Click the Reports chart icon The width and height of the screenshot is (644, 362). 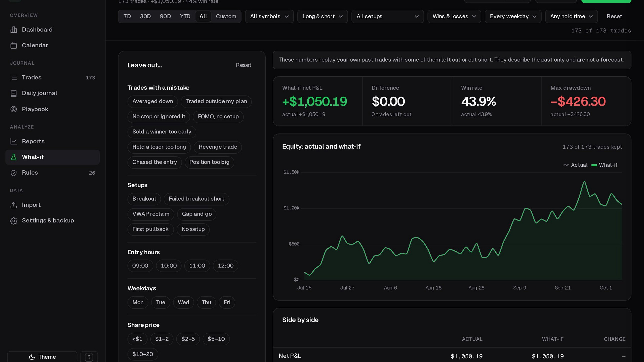(14, 141)
